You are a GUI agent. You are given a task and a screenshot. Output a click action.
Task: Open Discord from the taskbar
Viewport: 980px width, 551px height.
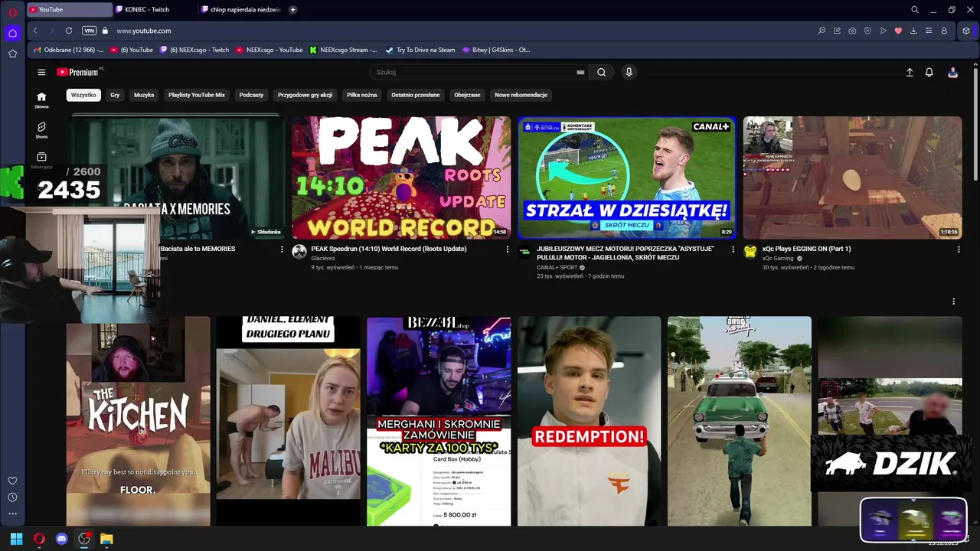point(62,539)
